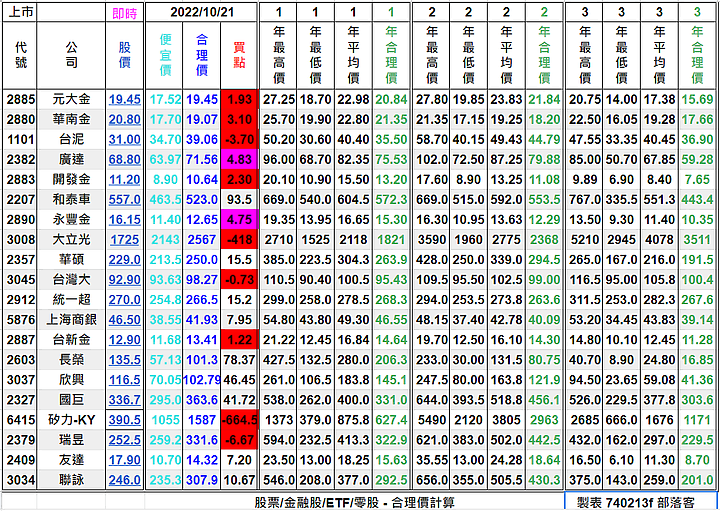Open the 16.15 price link for 永豐金
The height and width of the screenshot is (511, 720).
click(x=124, y=219)
